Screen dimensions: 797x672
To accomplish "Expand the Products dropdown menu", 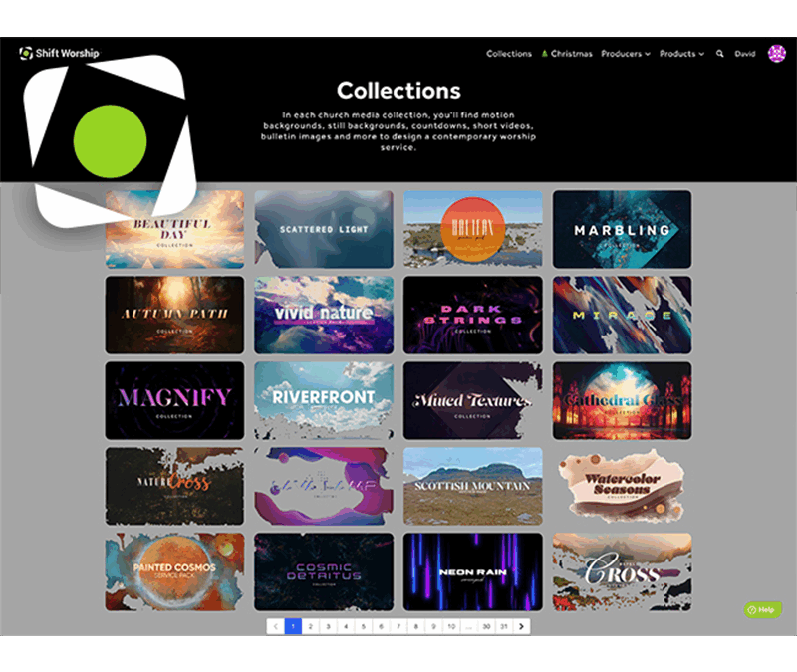I will pyautogui.click(x=681, y=54).
